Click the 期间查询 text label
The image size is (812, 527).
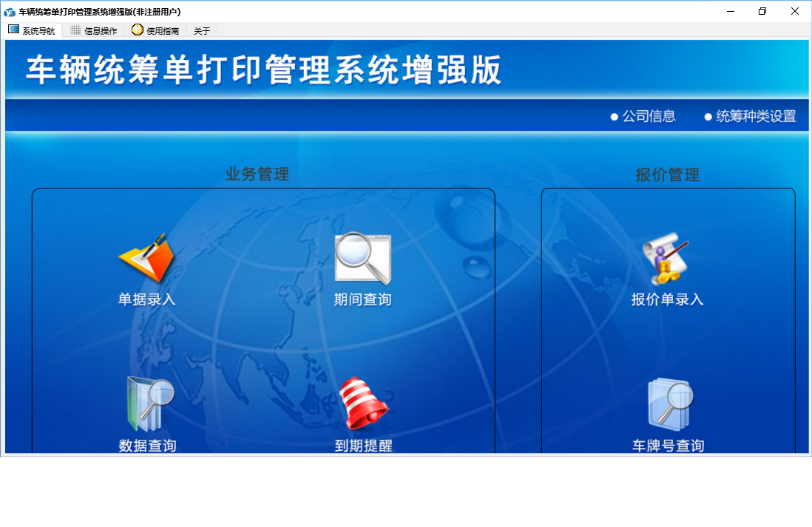[x=362, y=299]
